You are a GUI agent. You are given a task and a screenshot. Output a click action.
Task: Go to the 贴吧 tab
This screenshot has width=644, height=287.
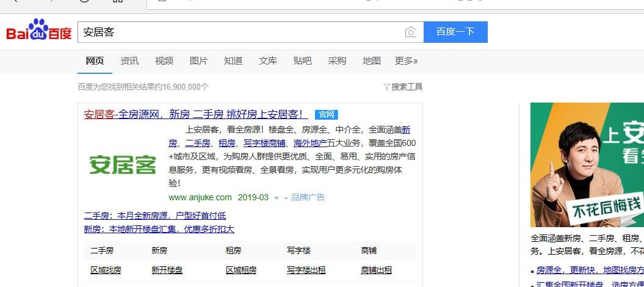pos(302,61)
